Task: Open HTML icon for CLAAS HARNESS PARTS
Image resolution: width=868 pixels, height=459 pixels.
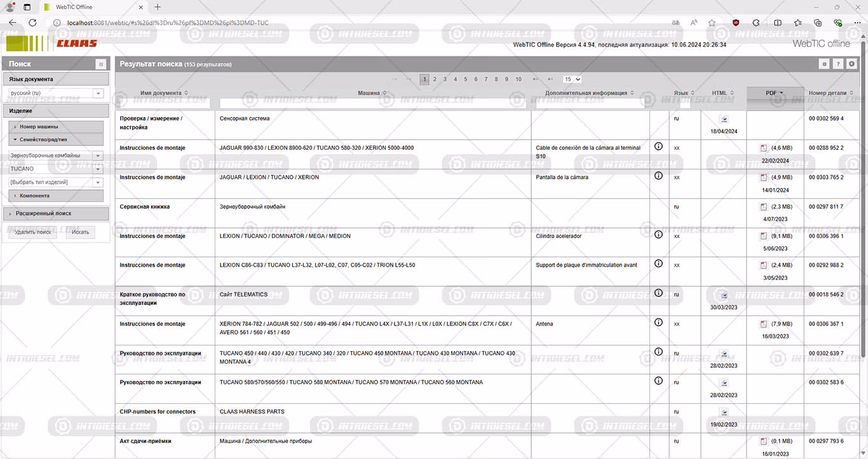Action: coord(723,413)
